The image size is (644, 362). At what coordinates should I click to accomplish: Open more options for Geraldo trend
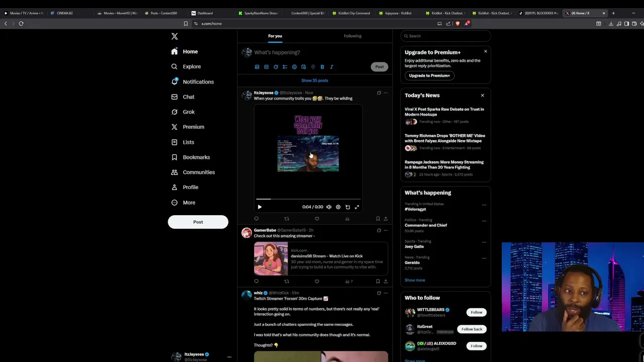click(x=484, y=258)
